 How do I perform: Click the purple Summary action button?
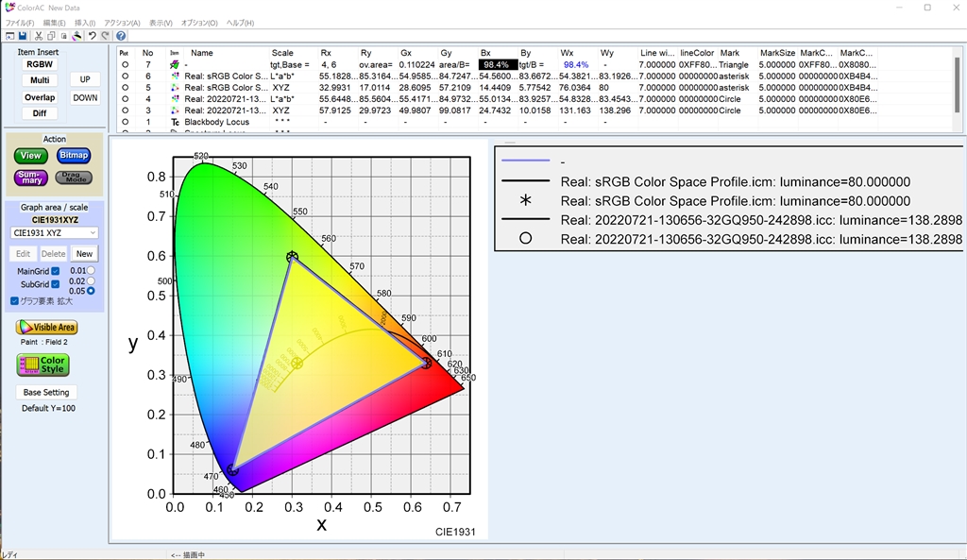[31, 178]
